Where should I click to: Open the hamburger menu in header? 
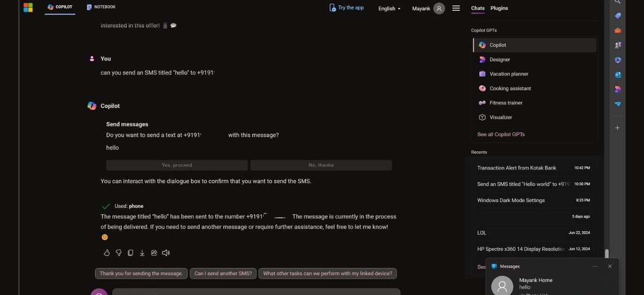(x=456, y=8)
